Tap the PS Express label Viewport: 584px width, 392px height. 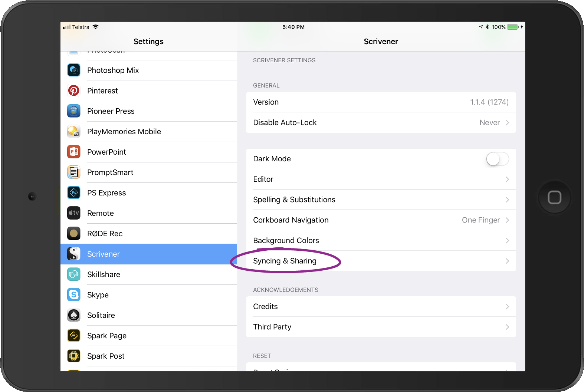coord(106,193)
